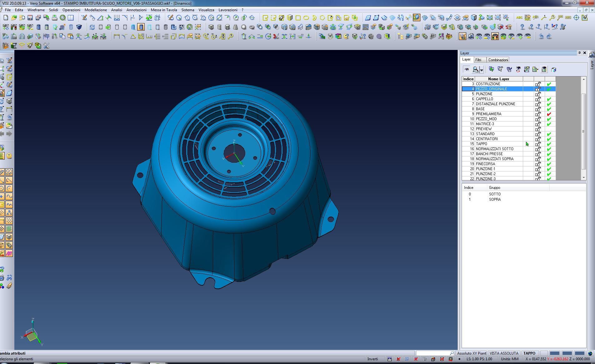The width and height of the screenshot is (595, 364).
Task: Click the torus solid primitive icon
Action: 252,27
